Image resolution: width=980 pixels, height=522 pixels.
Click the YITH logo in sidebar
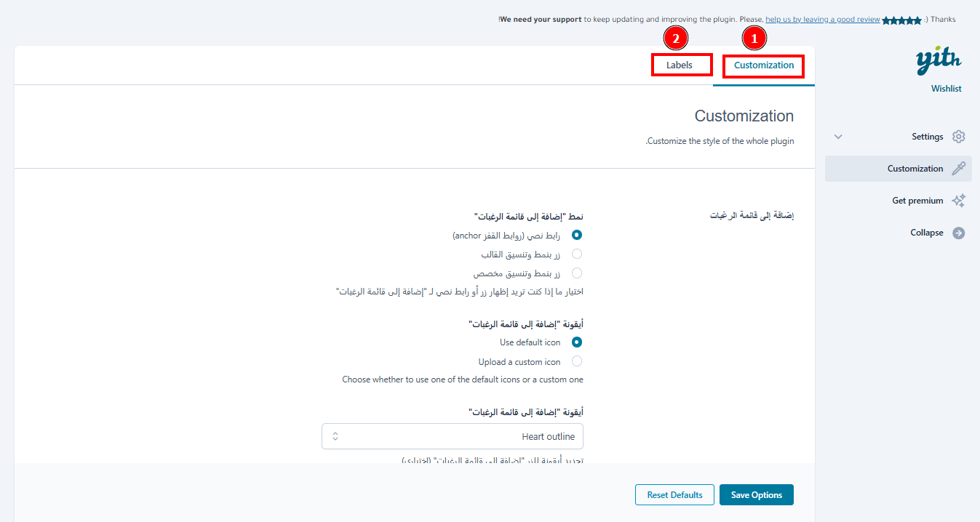click(939, 61)
